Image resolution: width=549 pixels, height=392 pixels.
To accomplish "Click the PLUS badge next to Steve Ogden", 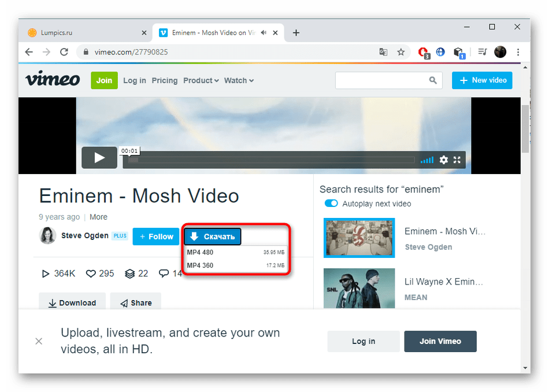I will pyautogui.click(x=120, y=236).
